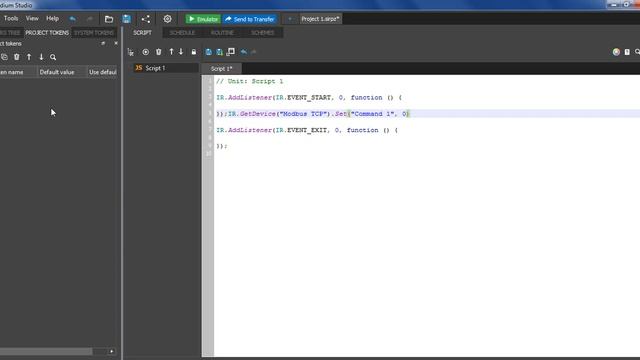This screenshot has width=640, height=360.
Task: Switch to the SYSTEM TOKENS tab
Action: pyautogui.click(x=94, y=33)
